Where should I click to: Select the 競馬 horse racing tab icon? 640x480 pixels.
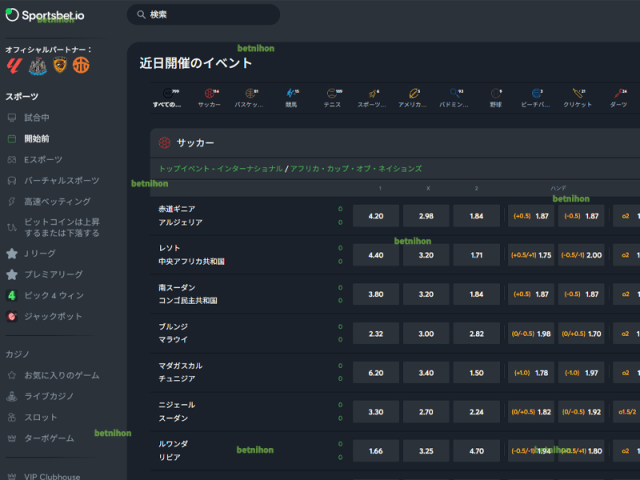tap(291, 93)
